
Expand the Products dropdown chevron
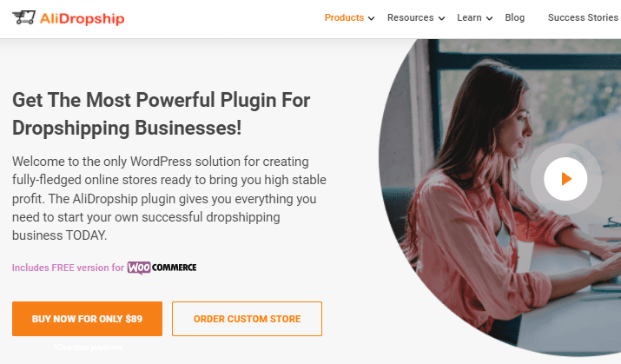(371, 18)
